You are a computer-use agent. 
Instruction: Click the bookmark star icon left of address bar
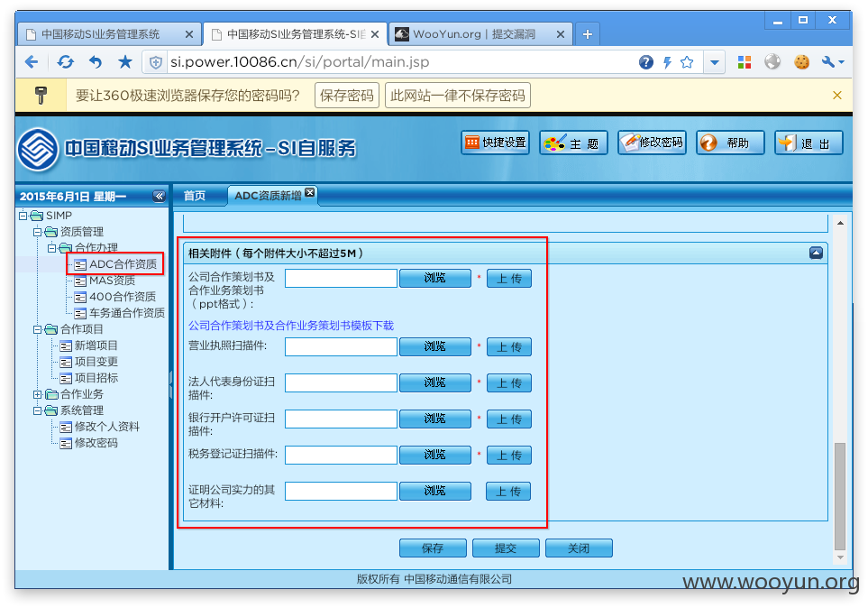point(125,62)
